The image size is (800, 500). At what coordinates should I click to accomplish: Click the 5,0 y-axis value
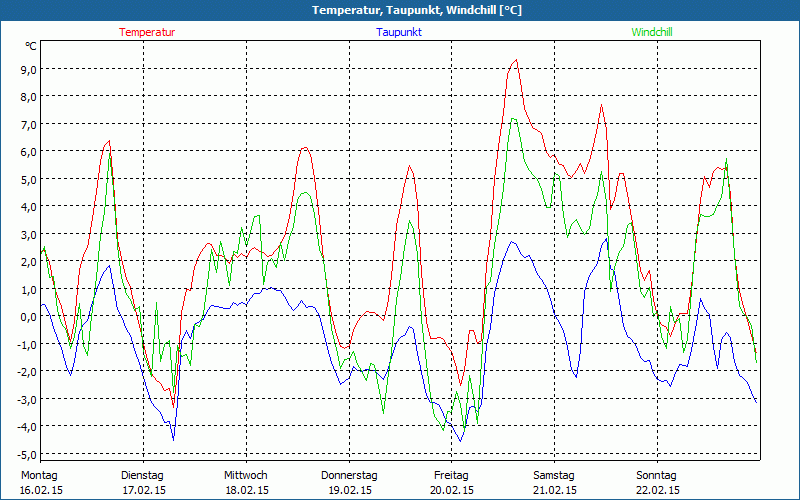tap(28, 180)
